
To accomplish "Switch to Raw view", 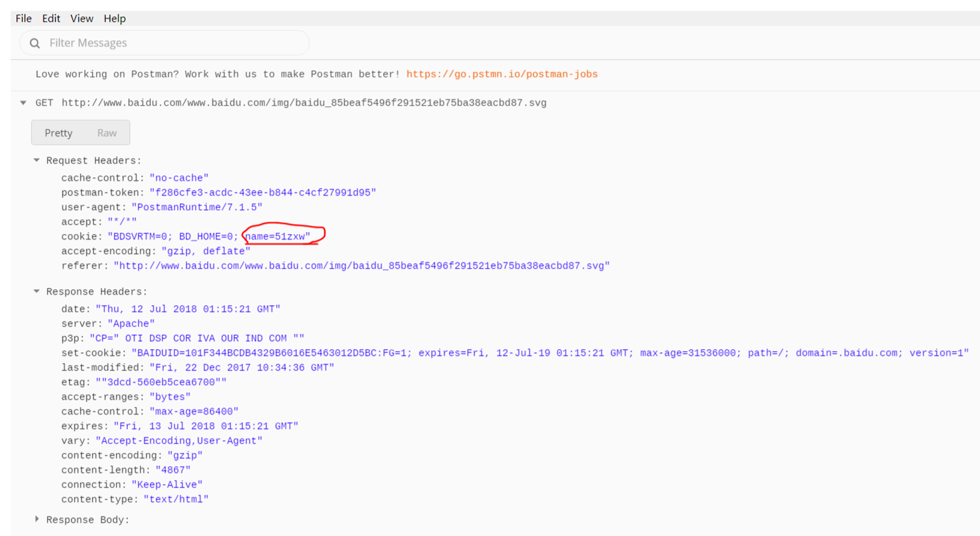I will [107, 133].
